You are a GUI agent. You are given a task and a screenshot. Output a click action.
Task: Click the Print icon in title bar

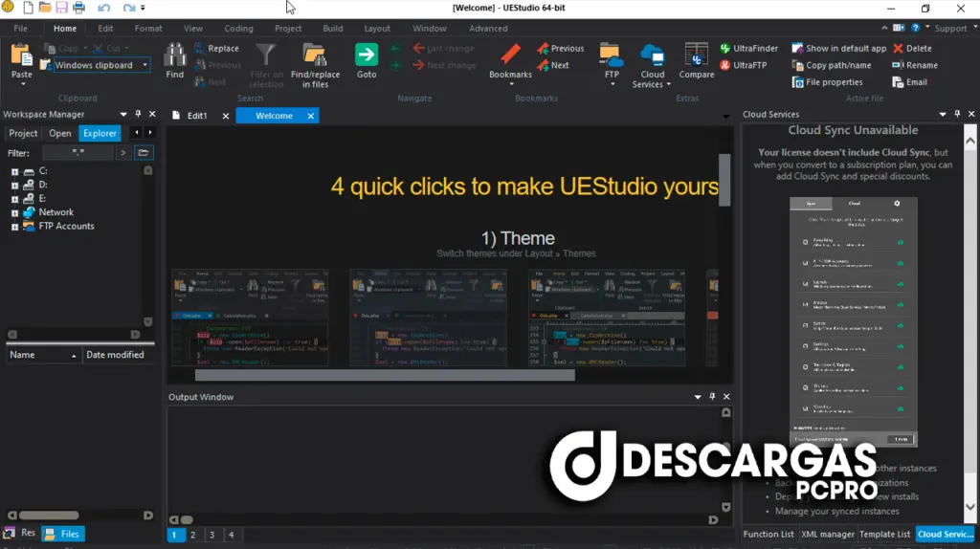tap(78, 8)
